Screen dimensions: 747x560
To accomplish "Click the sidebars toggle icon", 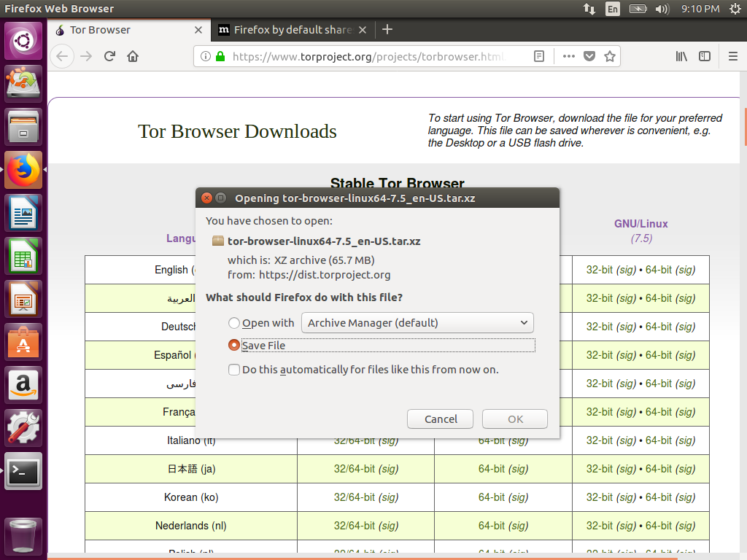I will pos(704,56).
